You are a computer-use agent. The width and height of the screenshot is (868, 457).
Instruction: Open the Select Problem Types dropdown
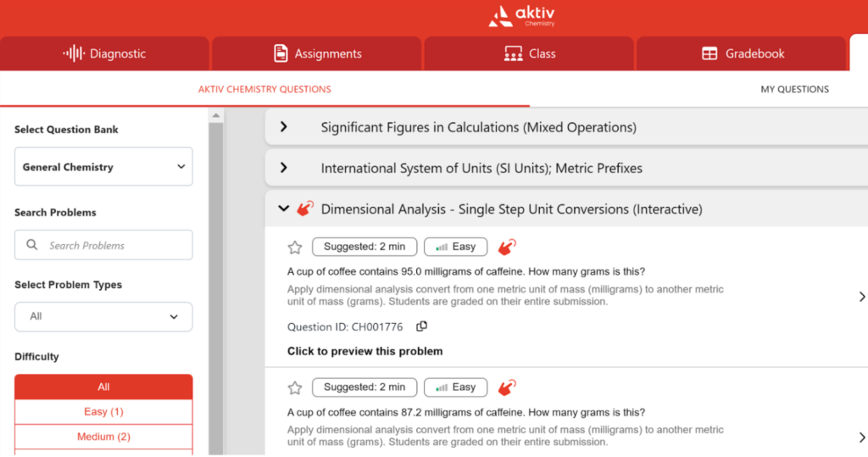(x=103, y=316)
